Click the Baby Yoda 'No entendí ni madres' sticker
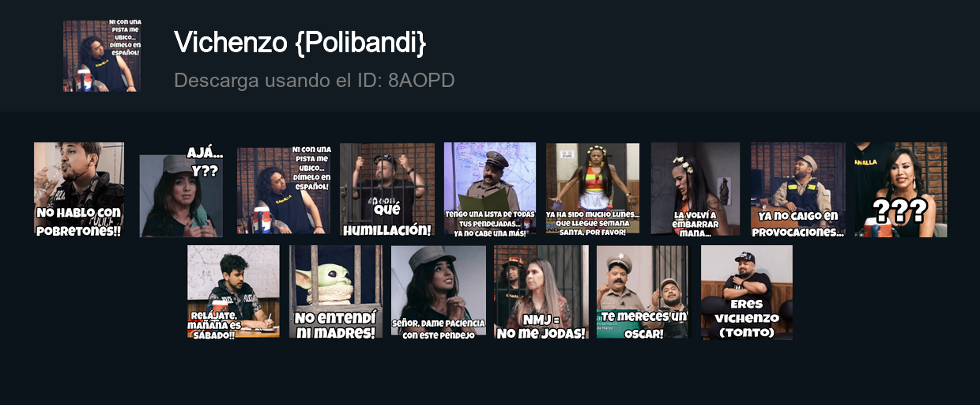The width and height of the screenshot is (980, 405). tap(336, 292)
